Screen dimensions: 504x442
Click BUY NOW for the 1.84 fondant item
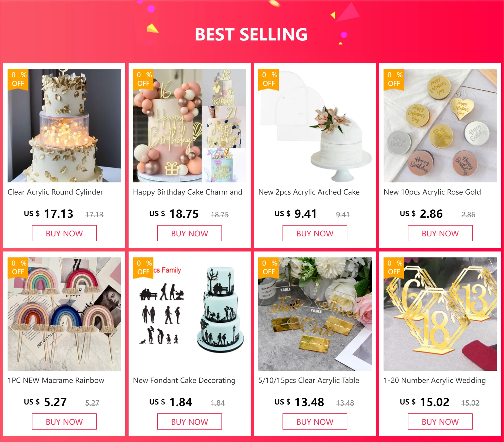point(190,422)
